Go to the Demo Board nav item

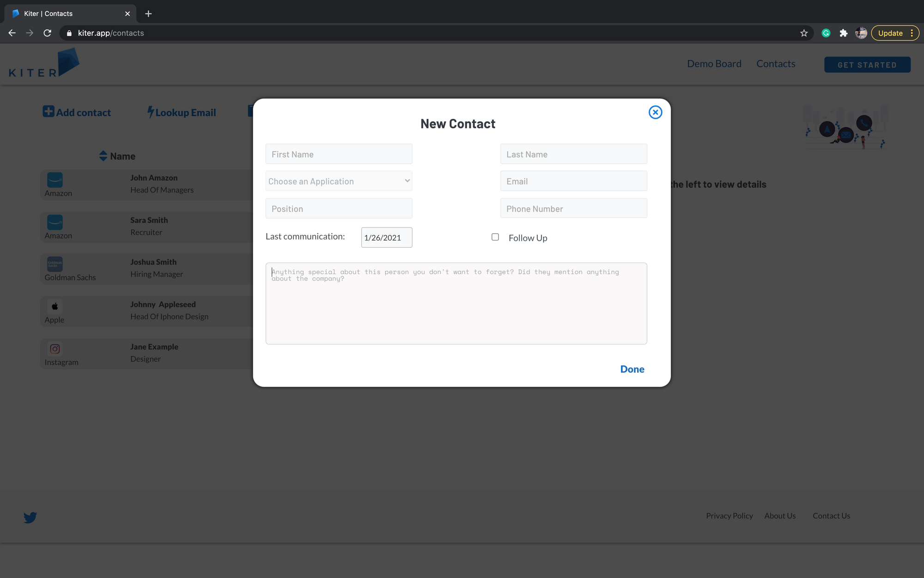click(x=714, y=64)
